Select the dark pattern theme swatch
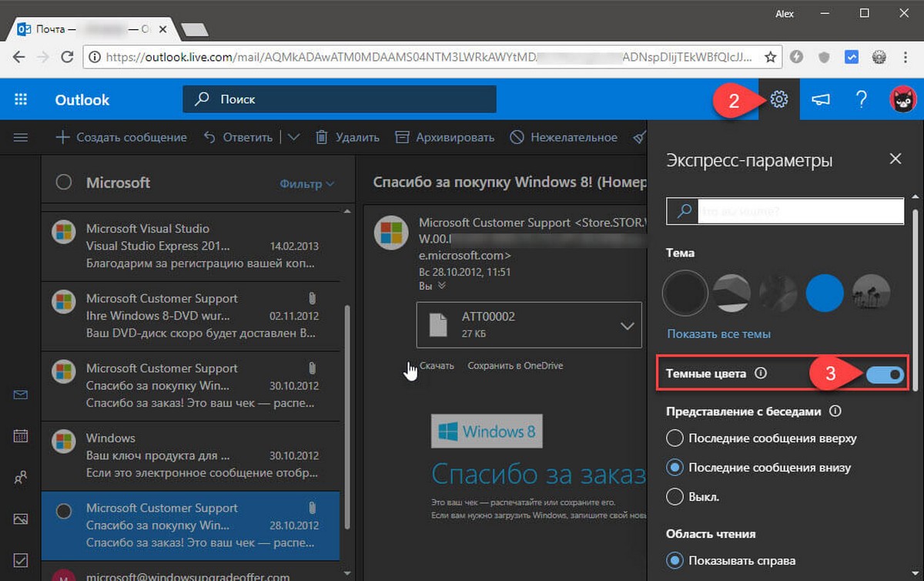 coord(778,293)
